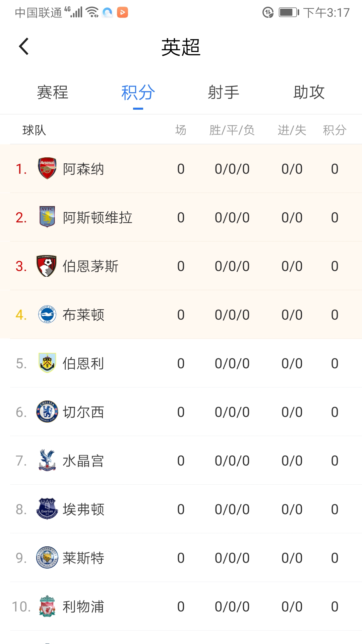
Task: Tap the Aston Villa club crest
Action: pyautogui.click(x=47, y=217)
